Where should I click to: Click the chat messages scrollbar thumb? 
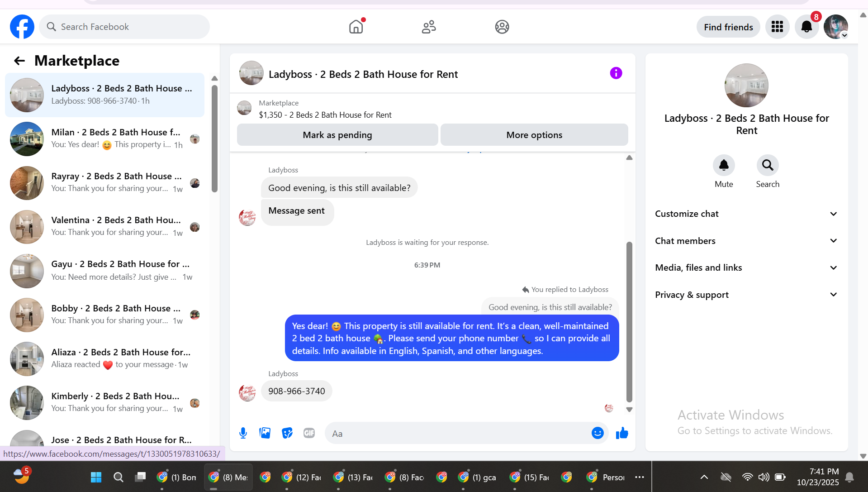pos(629,322)
